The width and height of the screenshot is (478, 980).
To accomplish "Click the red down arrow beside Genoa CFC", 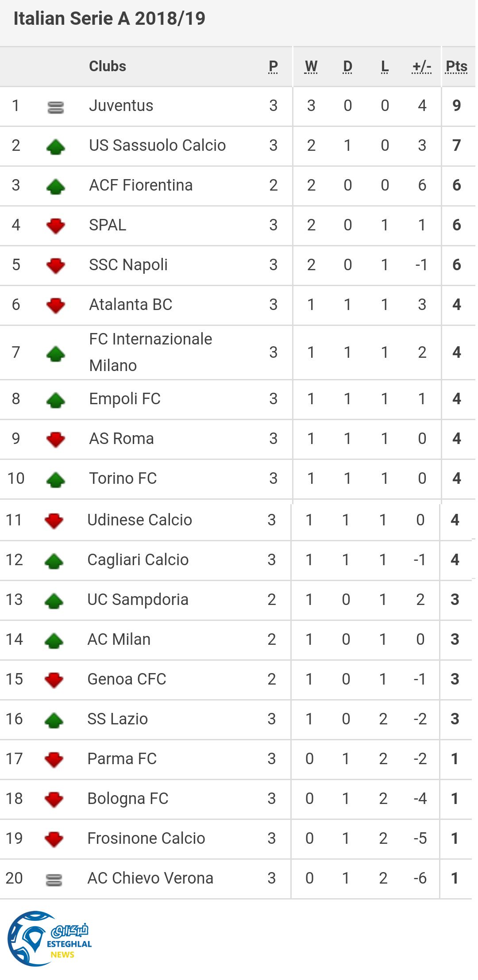I will (54, 680).
